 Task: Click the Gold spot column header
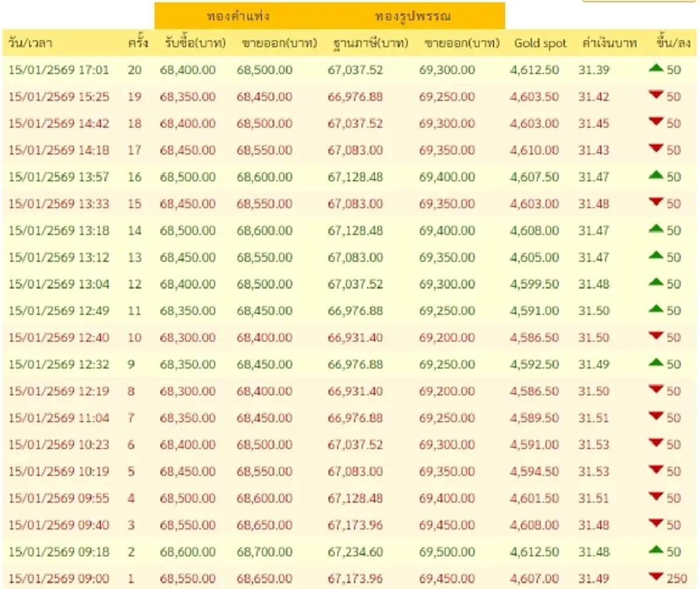tap(540, 43)
